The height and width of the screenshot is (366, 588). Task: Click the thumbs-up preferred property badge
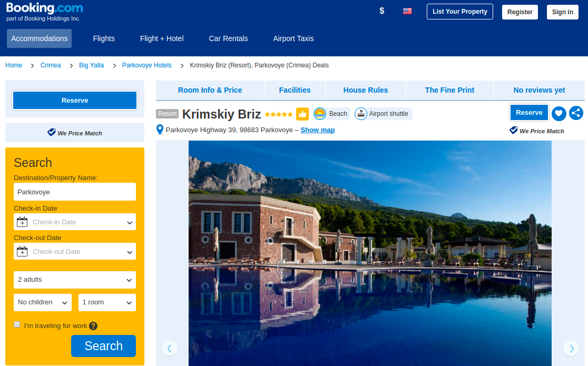click(x=302, y=114)
